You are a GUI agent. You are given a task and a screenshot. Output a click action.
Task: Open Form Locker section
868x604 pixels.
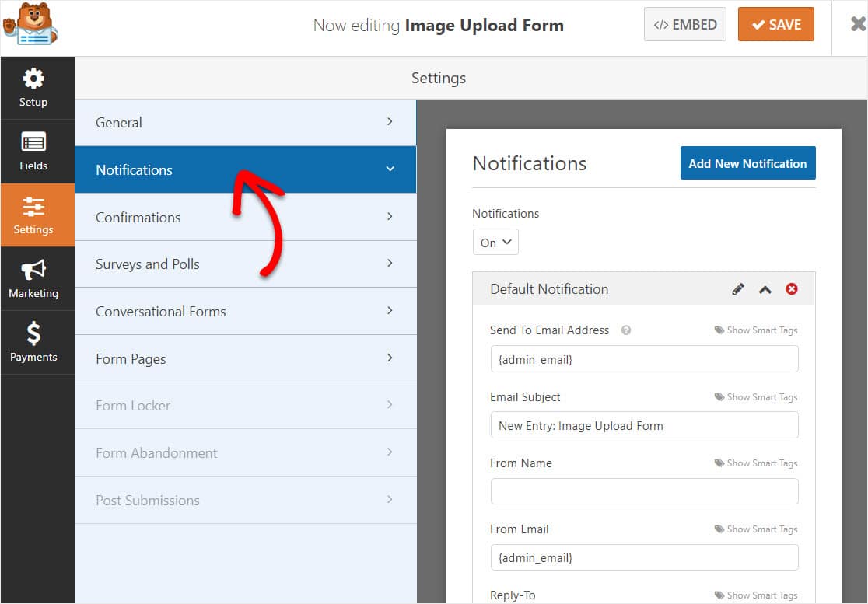pos(245,406)
